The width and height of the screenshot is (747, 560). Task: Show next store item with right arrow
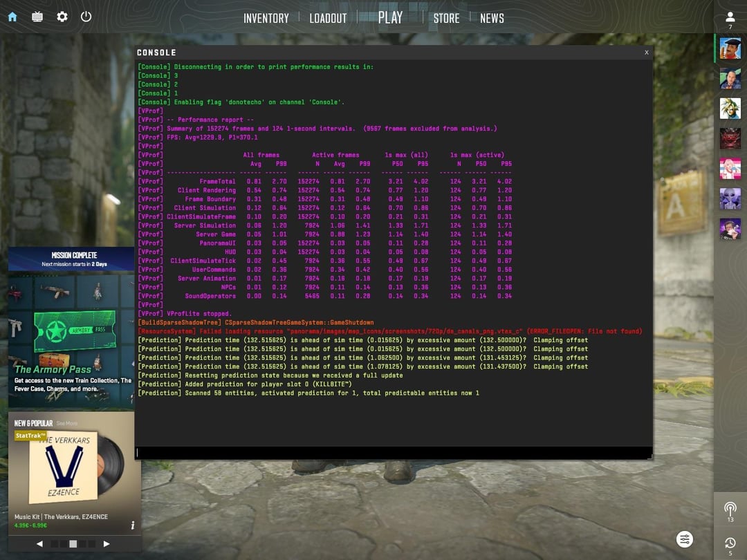point(106,544)
